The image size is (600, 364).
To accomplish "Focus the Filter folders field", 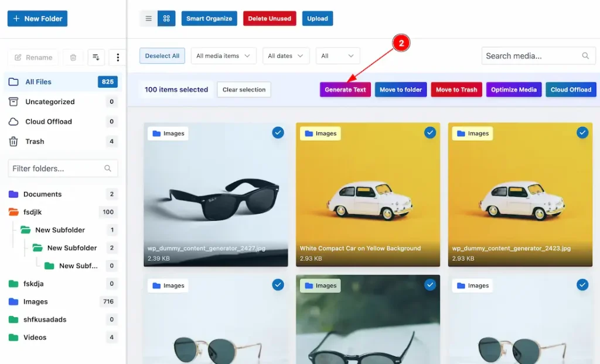I will pos(63,168).
